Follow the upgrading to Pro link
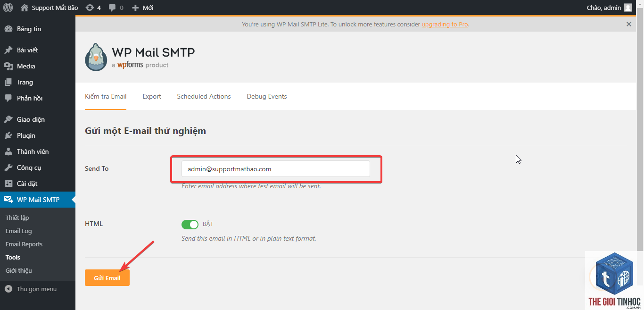This screenshot has height=310, width=644. (445, 24)
